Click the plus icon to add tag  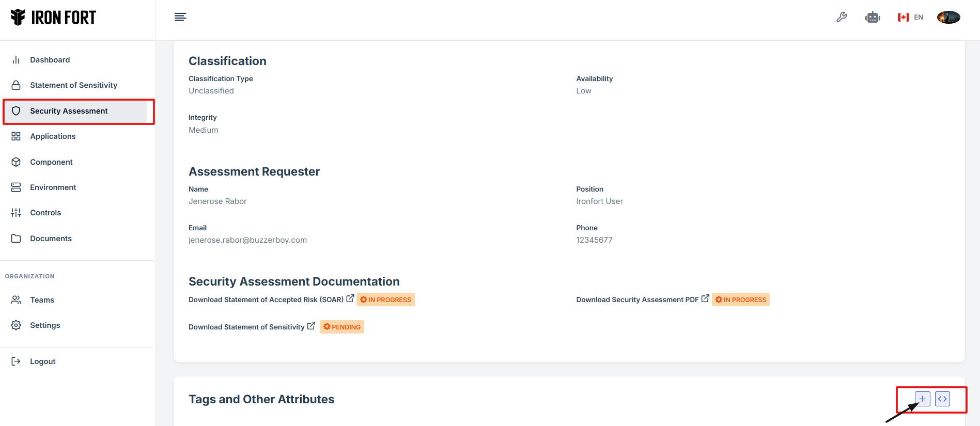point(922,399)
